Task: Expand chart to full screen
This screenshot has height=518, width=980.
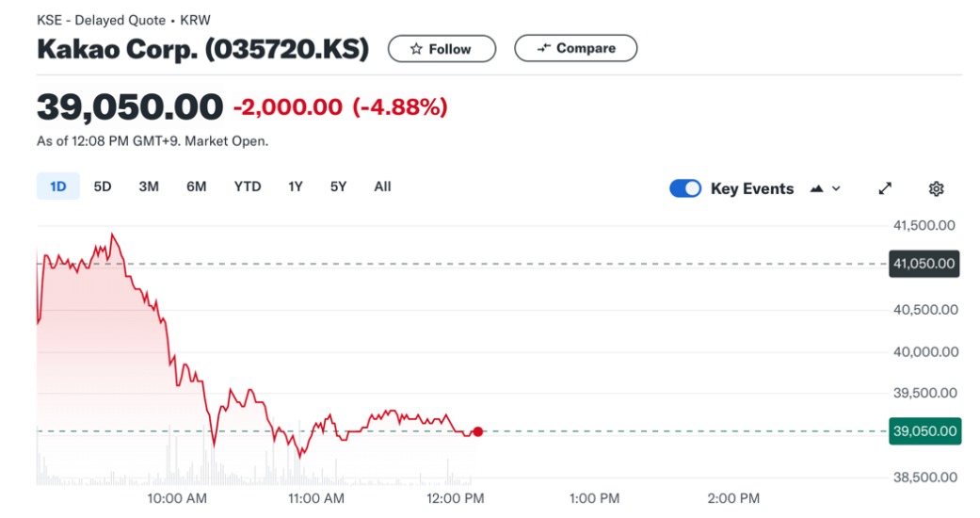Action: pyautogui.click(x=885, y=188)
